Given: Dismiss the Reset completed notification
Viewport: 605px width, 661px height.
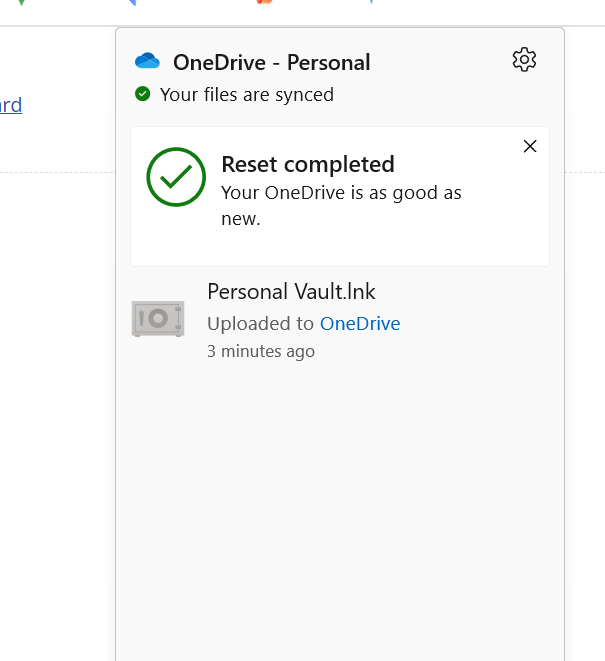Looking at the screenshot, I should [530, 146].
